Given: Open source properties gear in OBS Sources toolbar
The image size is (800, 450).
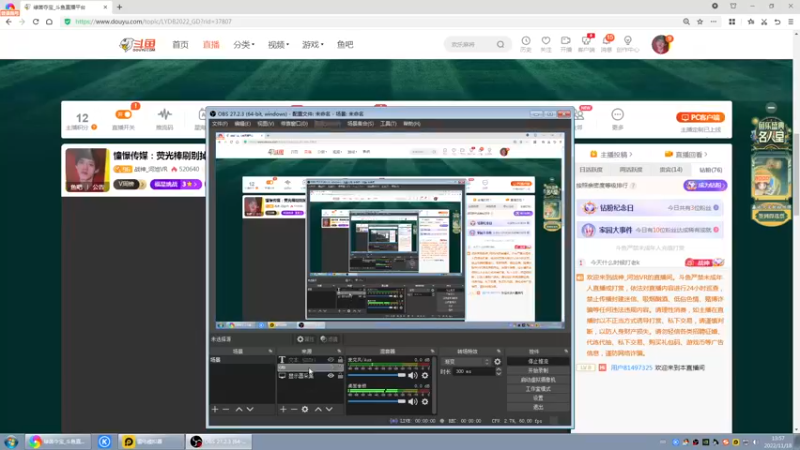Looking at the screenshot, I should point(305,409).
